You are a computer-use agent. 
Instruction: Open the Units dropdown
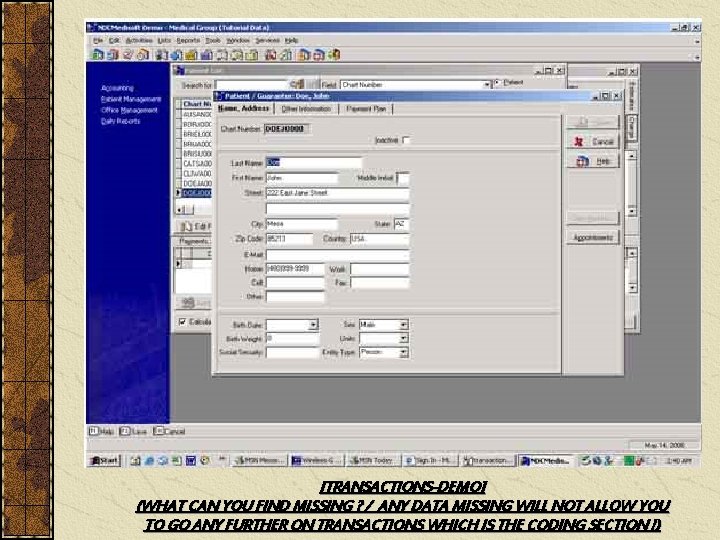click(404, 338)
